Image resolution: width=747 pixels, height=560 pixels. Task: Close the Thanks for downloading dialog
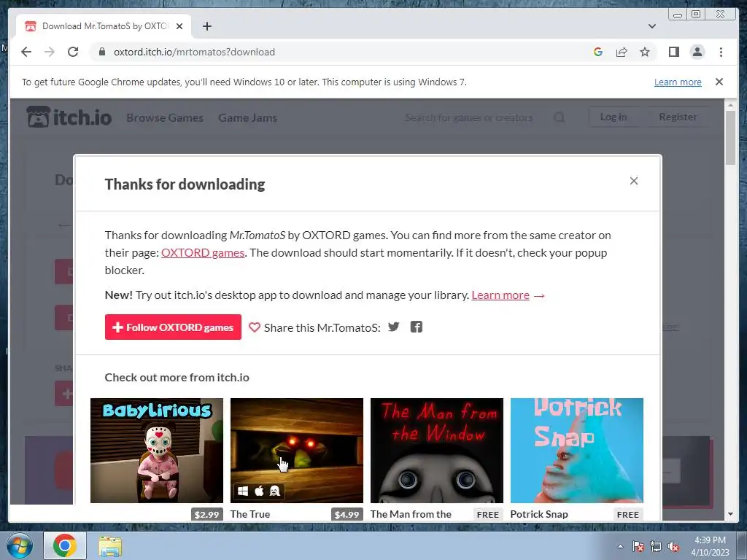pyautogui.click(x=634, y=181)
